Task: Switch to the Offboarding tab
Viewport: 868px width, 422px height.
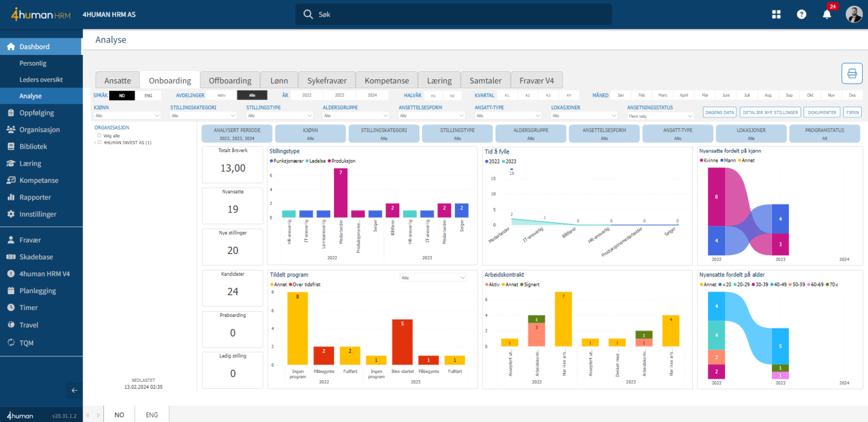Action: tap(229, 81)
